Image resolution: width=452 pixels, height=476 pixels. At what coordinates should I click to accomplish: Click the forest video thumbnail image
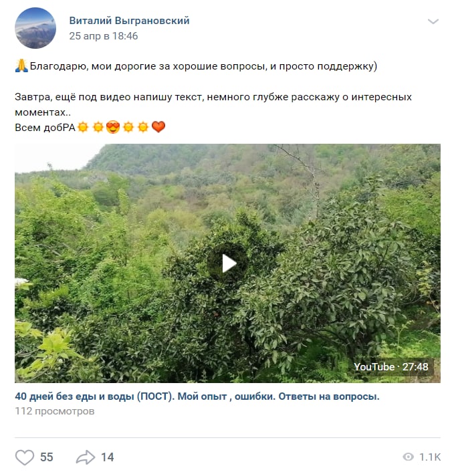tap(227, 263)
